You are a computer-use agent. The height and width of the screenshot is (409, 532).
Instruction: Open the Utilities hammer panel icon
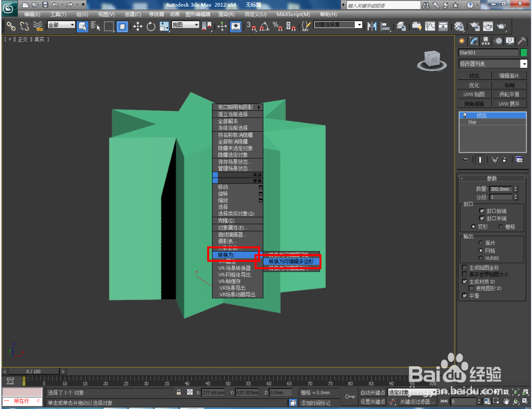pos(522,41)
